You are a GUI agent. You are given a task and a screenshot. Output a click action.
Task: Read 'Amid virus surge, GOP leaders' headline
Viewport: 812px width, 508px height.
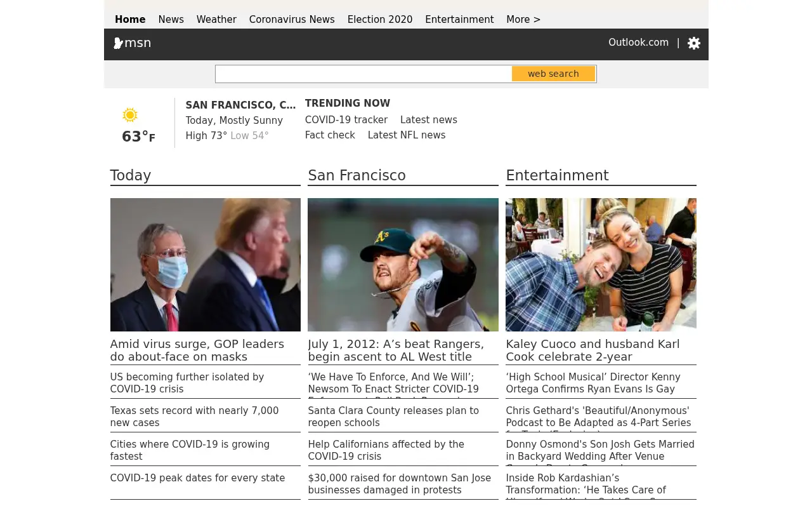click(197, 351)
